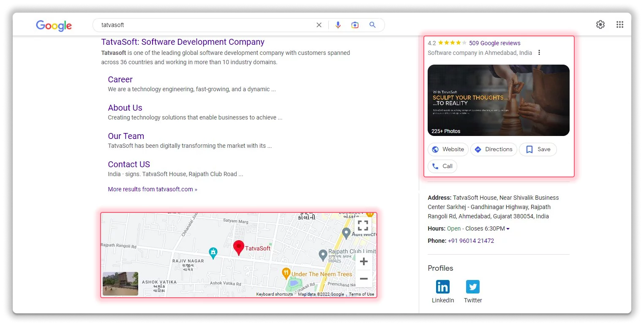Open the Twitter profile icon

click(x=473, y=287)
